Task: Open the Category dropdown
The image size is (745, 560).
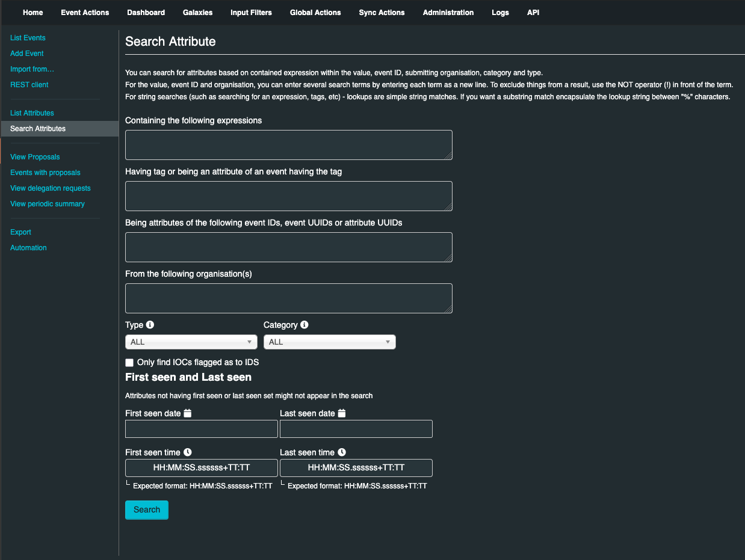Action: click(329, 342)
